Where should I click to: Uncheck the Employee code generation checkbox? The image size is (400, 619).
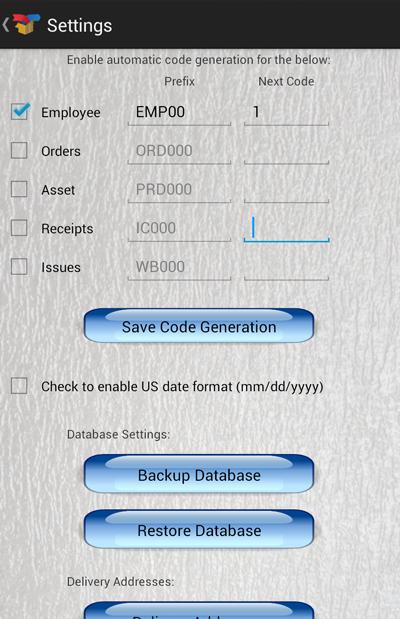tap(19, 112)
